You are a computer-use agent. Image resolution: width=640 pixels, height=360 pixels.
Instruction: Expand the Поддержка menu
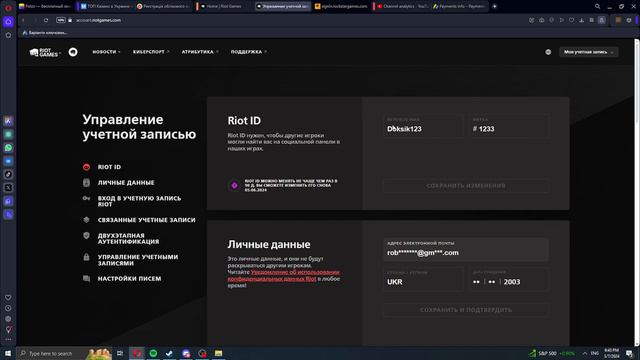point(249,52)
